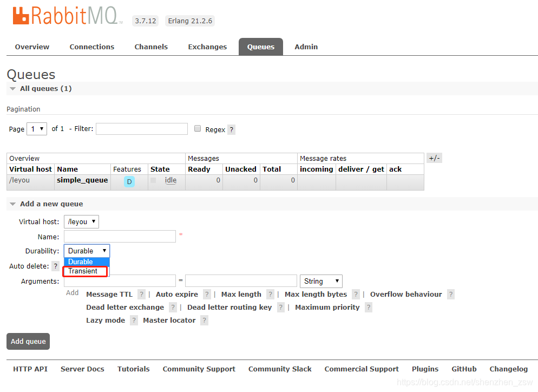Viewport: 538px width, 392px height.
Task: Click the Master locator argument link
Action: pyautogui.click(x=169, y=321)
